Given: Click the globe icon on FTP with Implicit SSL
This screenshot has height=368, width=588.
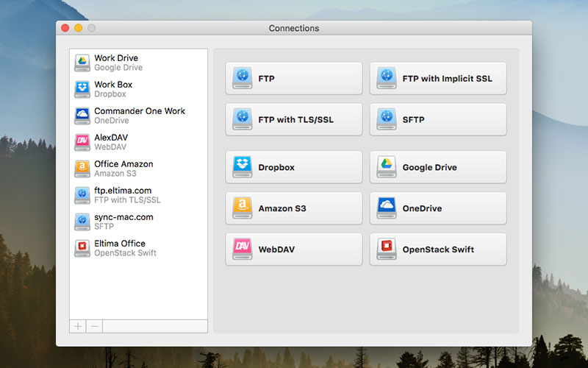Looking at the screenshot, I should (x=387, y=78).
